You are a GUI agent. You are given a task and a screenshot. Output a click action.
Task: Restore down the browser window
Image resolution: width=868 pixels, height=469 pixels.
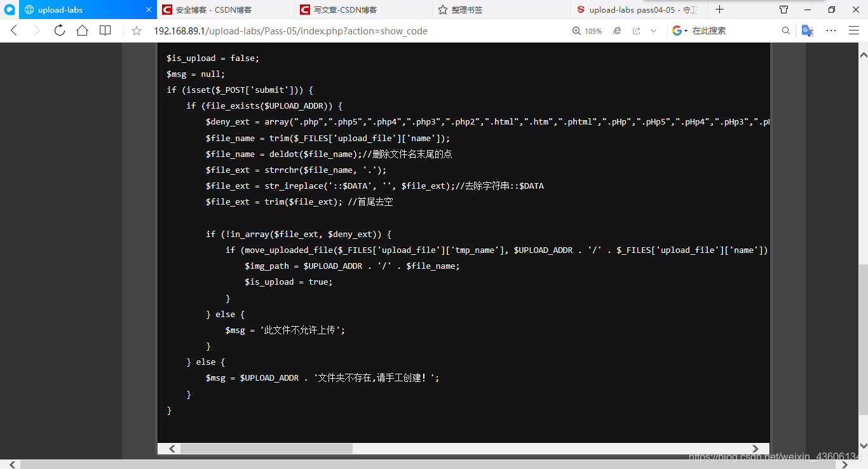pyautogui.click(x=832, y=10)
